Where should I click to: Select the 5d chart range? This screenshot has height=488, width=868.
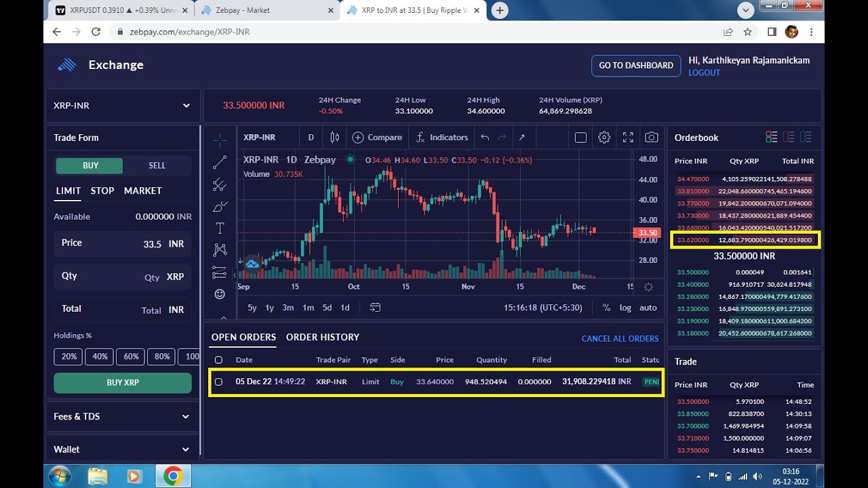tap(327, 308)
